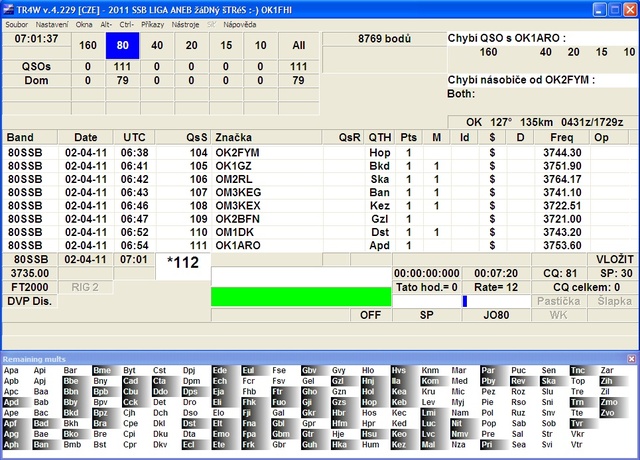Switch to the 40 band button
Viewport: 640px width, 460px height.
(157, 45)
